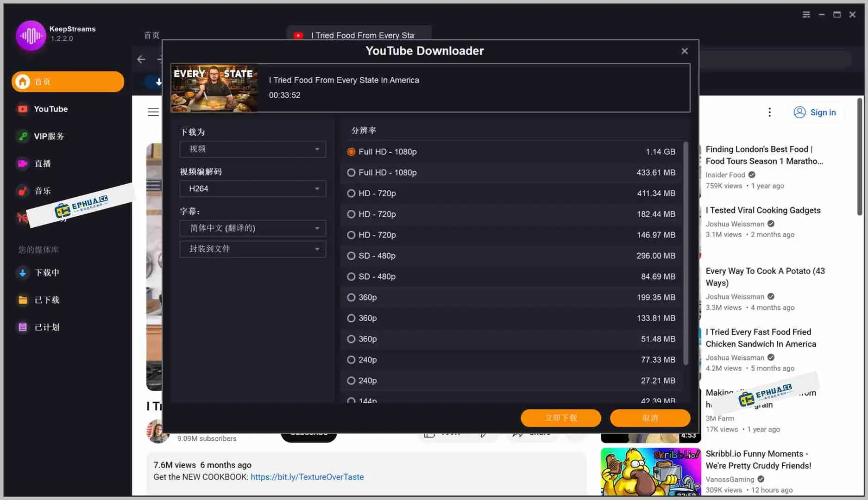The image size is (868, 500).
Task: Click the 首页 tab near the top
Action: 151,35
